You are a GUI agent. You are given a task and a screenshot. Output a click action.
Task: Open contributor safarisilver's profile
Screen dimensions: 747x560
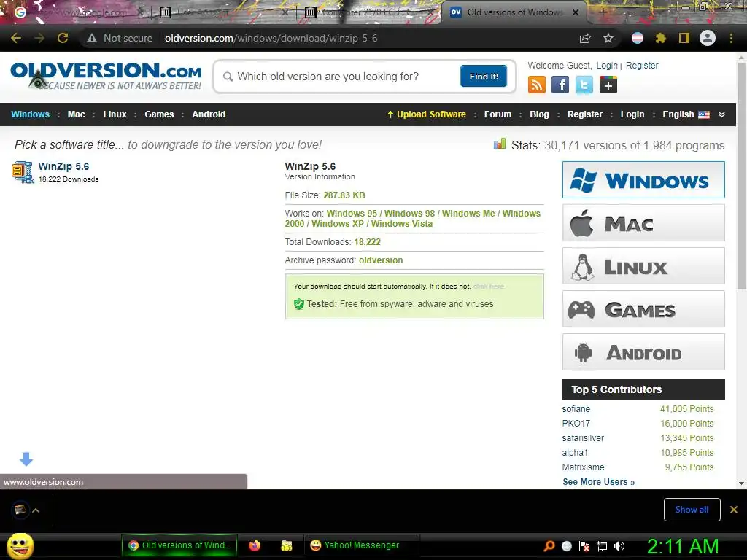click(583, 438)
